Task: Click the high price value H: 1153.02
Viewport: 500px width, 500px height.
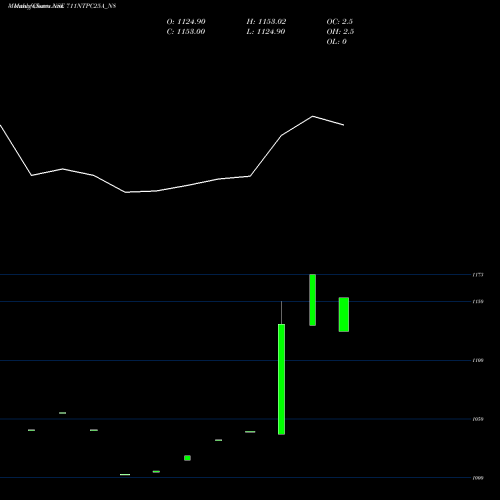Action: [x=266, y=22]
